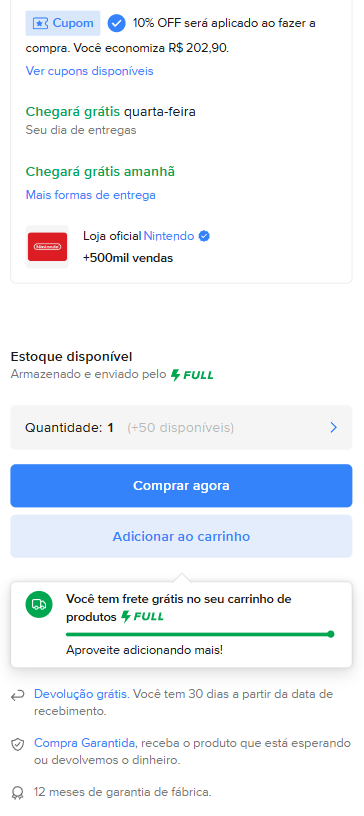The height and width of the screenshot is (816, 364).
Task: Open the Devolução grátis link
Action: point(81,694)
